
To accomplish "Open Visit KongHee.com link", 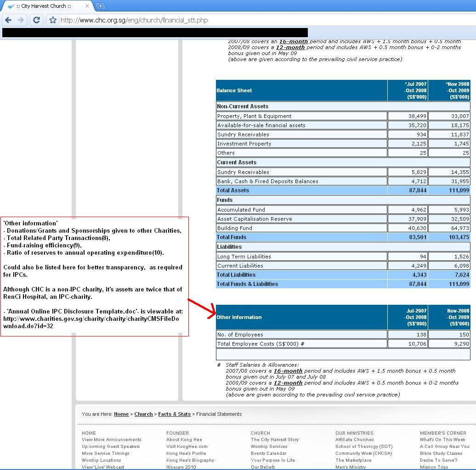I will (x=187, y=446).
